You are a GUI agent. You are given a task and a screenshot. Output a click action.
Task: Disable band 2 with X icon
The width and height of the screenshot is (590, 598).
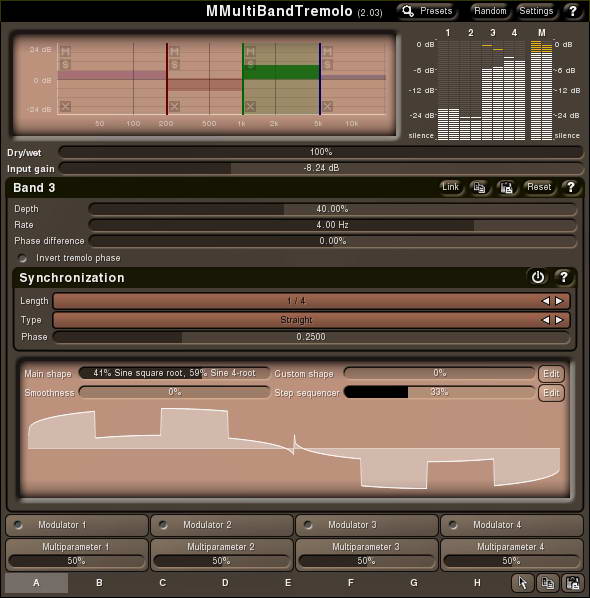point(174,106)
